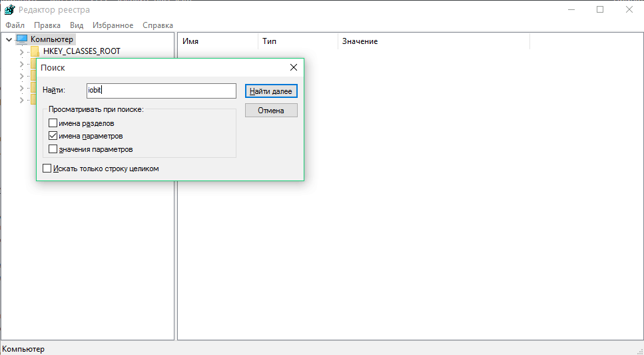Close the Поиск dialog with X
644x355 pixels.
click(294, 68)
